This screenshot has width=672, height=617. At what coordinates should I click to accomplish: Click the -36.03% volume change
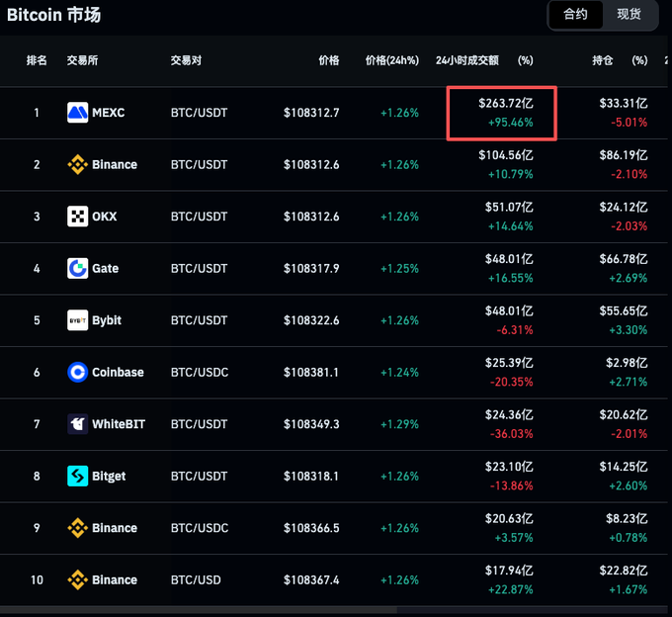[512, 434]
